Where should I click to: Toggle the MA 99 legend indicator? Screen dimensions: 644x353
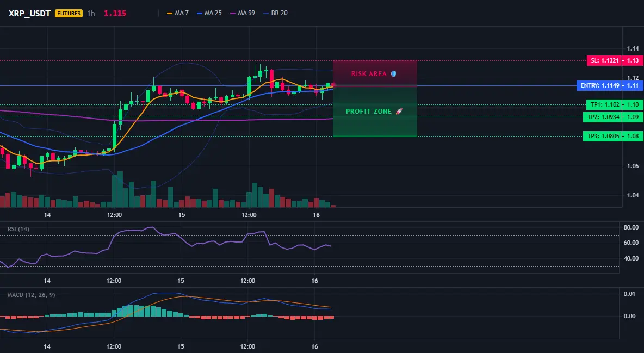point(243,13)
